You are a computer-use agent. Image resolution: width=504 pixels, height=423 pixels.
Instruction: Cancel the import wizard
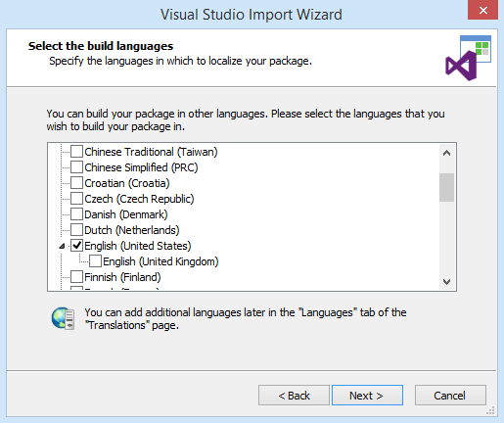coord(450,396)
